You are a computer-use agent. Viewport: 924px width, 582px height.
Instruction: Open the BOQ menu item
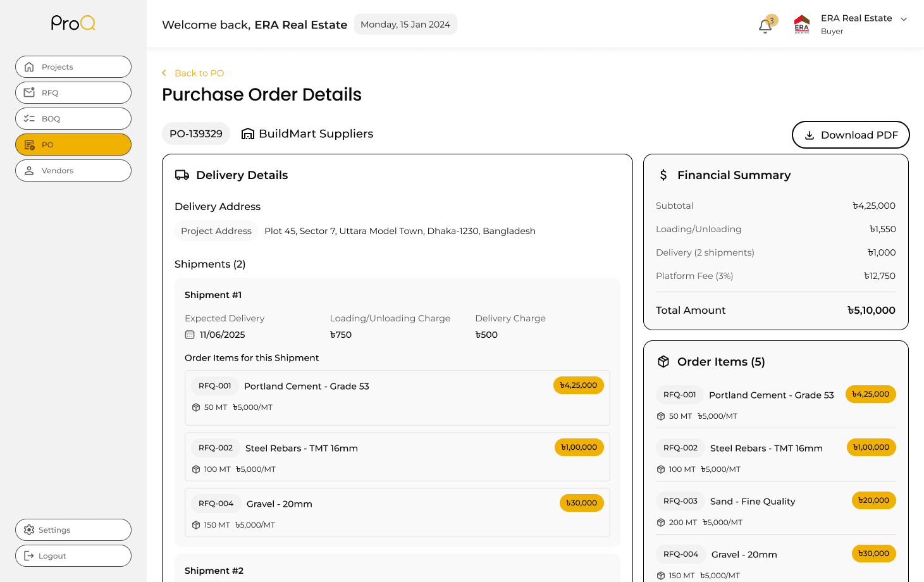73,119
